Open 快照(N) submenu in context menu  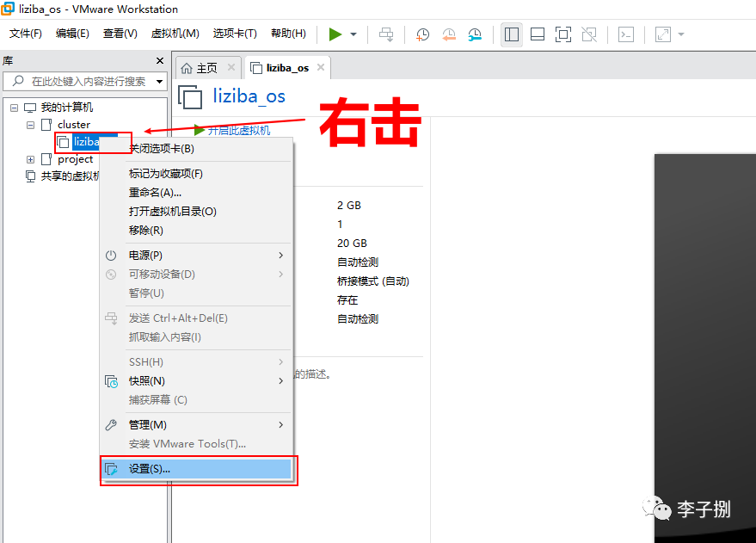coord(196,381)
